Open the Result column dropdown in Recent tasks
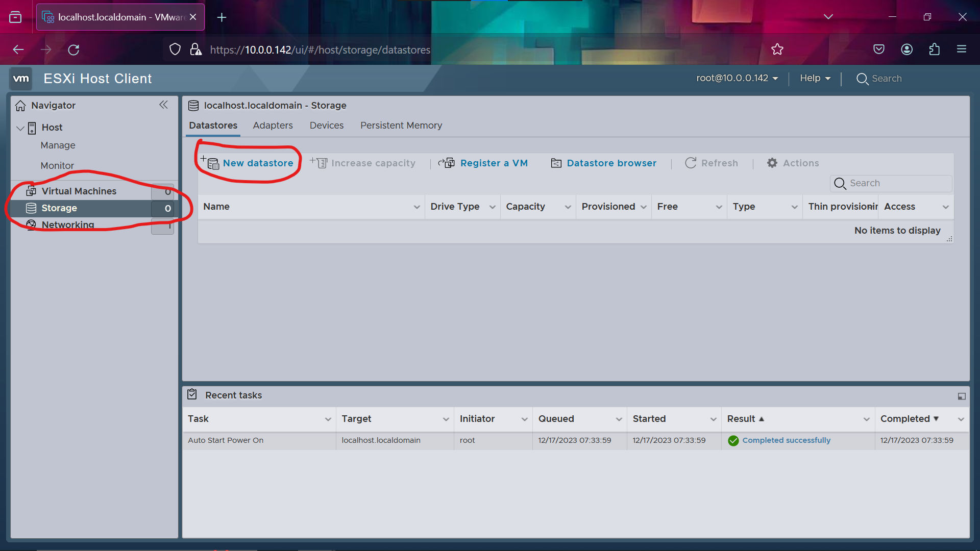Screen dimensions: 980x551 pyautogui.click(x=866, y=419)
